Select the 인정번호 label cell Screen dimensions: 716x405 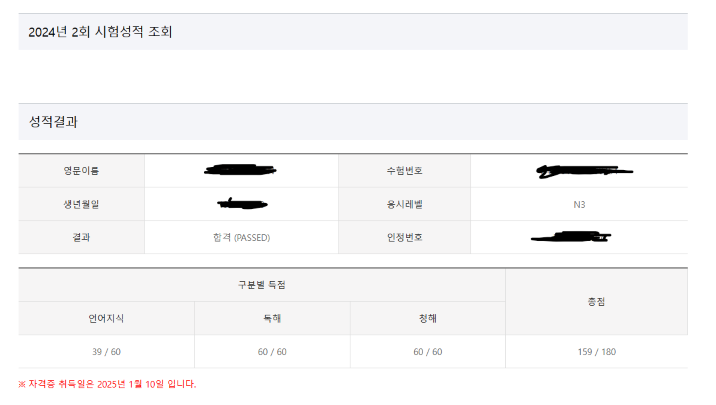coord(404,237)
